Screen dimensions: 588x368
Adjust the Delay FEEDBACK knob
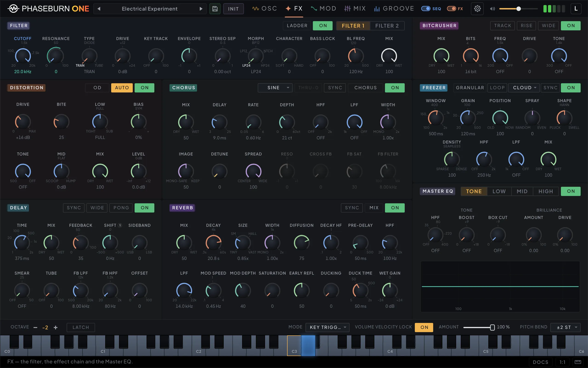[x=81, y=243]
